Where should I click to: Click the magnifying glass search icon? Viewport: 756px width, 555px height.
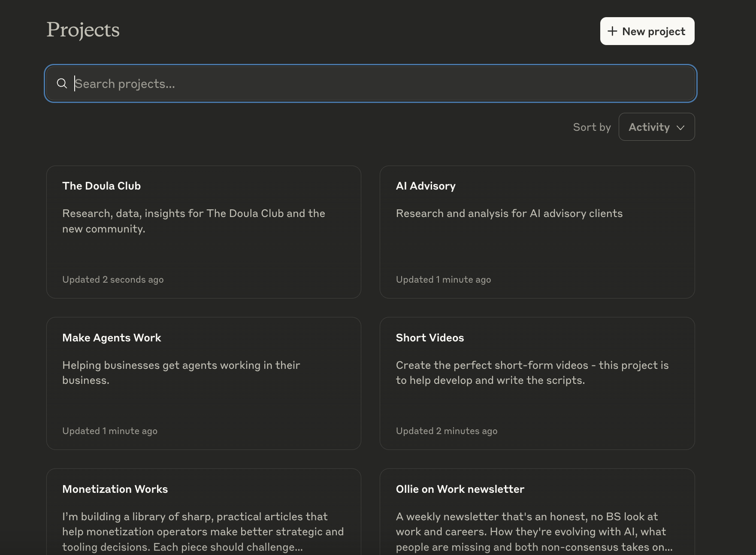click(62, 84)
